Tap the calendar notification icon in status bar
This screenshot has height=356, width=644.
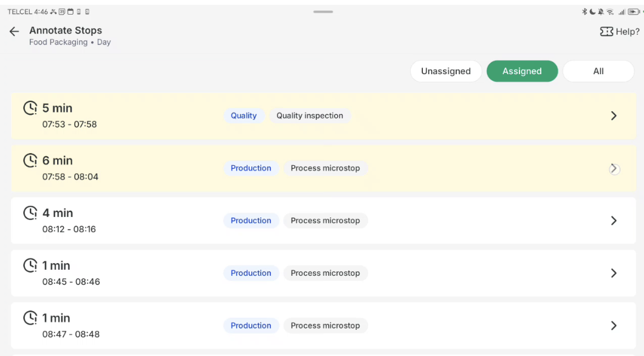(x=70, y=12)
